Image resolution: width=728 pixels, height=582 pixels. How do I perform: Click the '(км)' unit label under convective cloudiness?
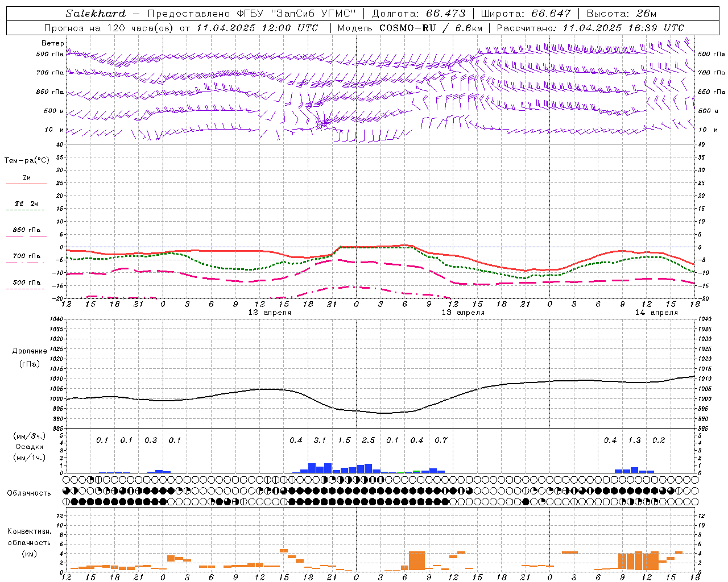[x=30, y=554]
